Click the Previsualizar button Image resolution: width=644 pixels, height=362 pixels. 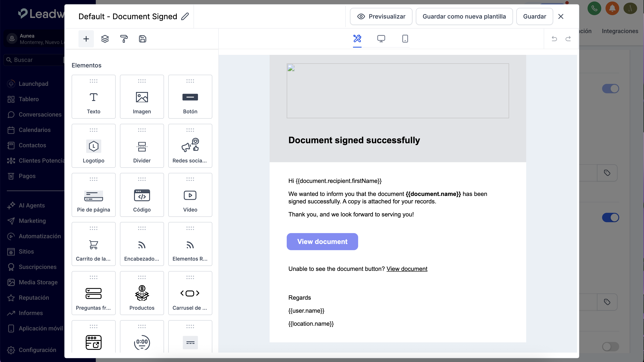coord(381,16)
